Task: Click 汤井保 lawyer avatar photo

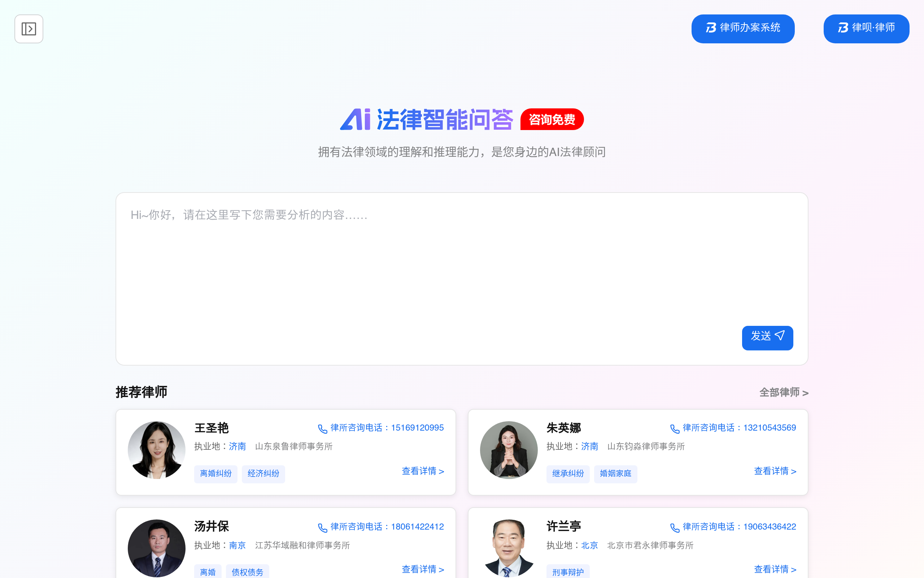Action: 157,548
